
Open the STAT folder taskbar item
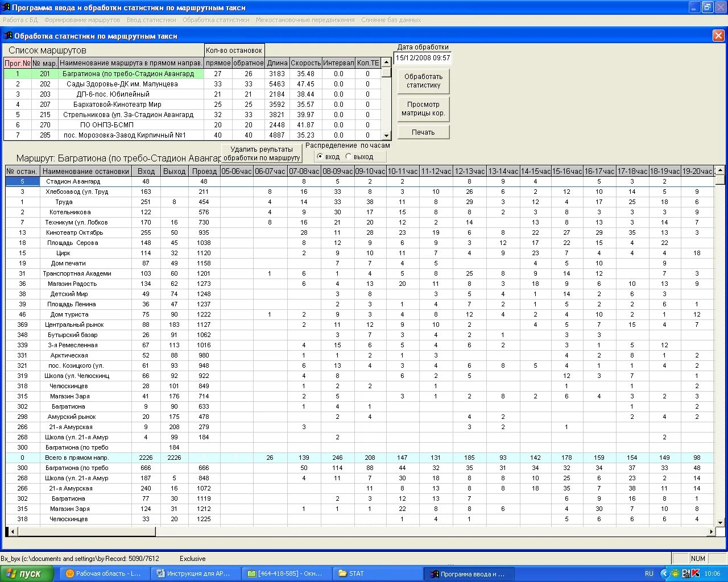tap(378, 573)
